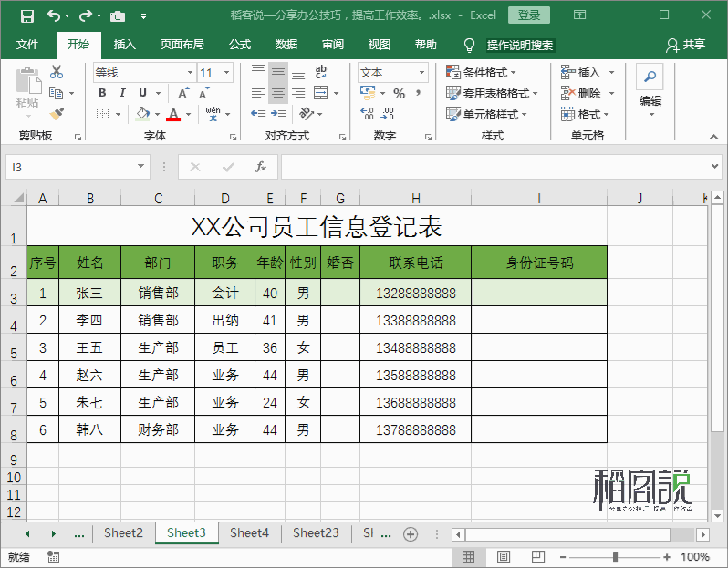Click the New Sheet plus icon
The height and width of the screenshot is (568, 728).
click(x=410, y=534)
